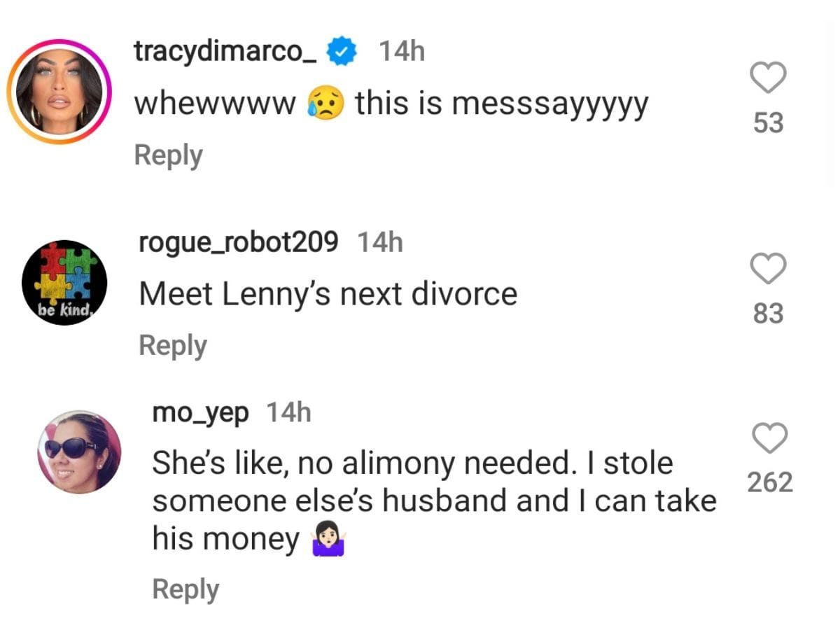Tap the heart on rogue_robot209's comment
Image resolution: width=840 pixels, height=630 pixels.
pyautogui.click(x=768, y=268)
